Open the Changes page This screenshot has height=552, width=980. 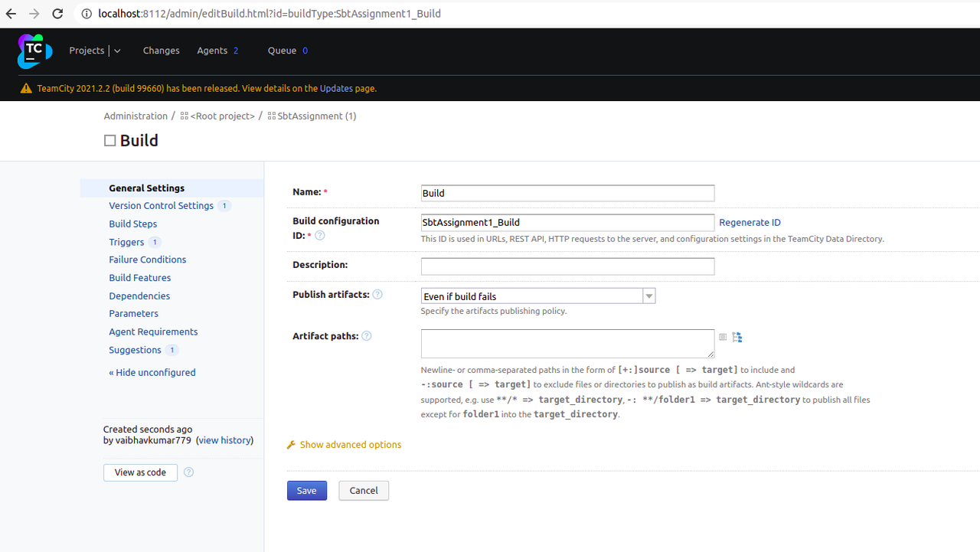tap(161, 51)
